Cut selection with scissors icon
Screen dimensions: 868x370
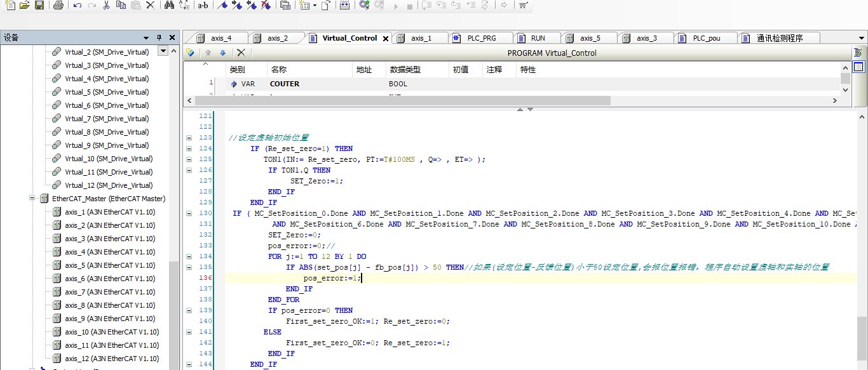tap(106, 5)
